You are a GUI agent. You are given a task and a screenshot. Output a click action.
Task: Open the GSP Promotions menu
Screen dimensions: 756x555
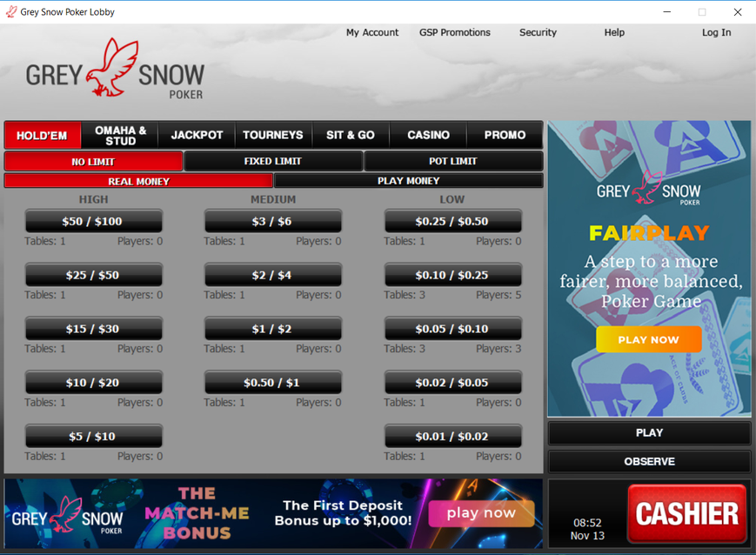click(455, 32)
